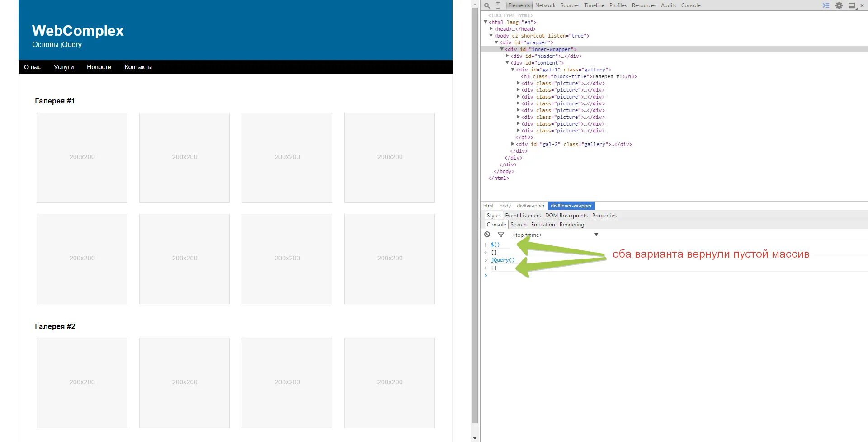Expand the head element in Elements tree
The height and width of the screenshot is (442, 868).
[492, 28]
